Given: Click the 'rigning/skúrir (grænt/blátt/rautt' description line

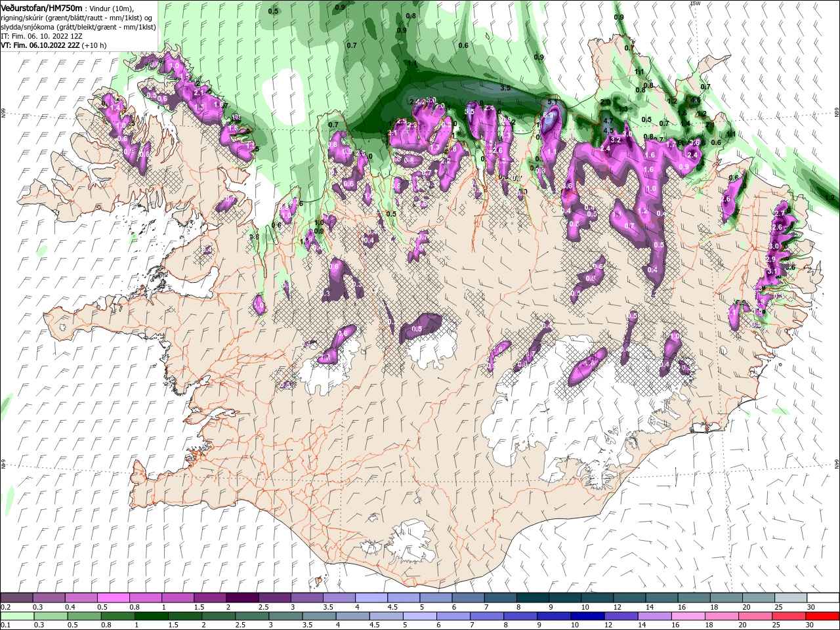Looking at the screenshot, I should [76, 18].
